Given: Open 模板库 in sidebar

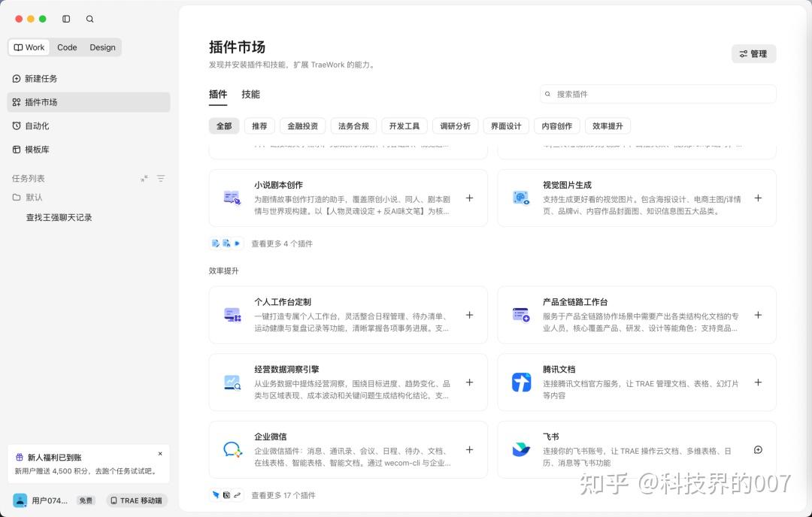Looking at the screenshot, I should (x=89, y=150).
